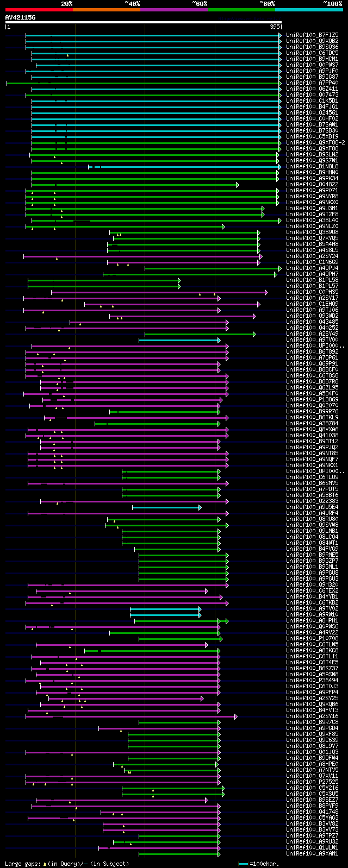
Task: Click the green ~80% identity legend segment
Action: point(241,9)
